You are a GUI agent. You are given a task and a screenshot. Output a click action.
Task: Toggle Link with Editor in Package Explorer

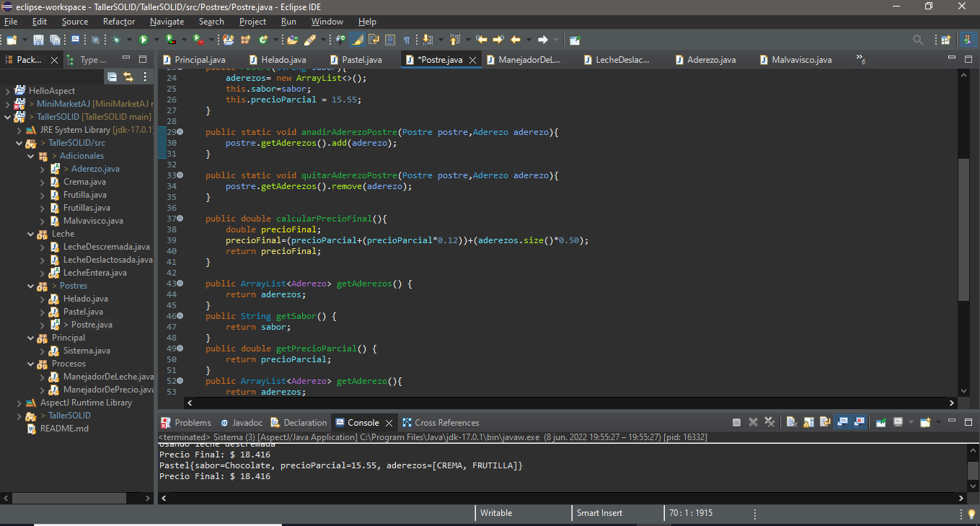point(128,76)
